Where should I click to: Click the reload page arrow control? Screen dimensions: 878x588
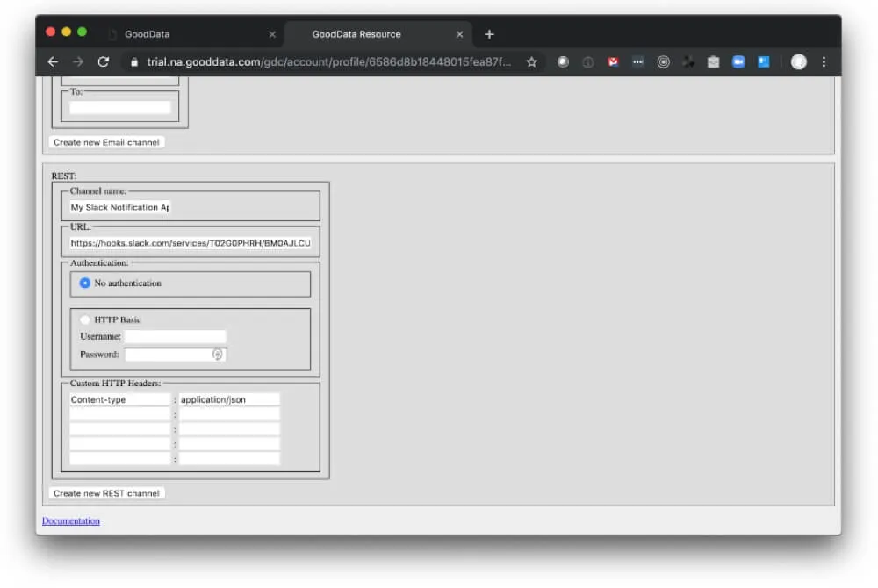coord(103,62)
